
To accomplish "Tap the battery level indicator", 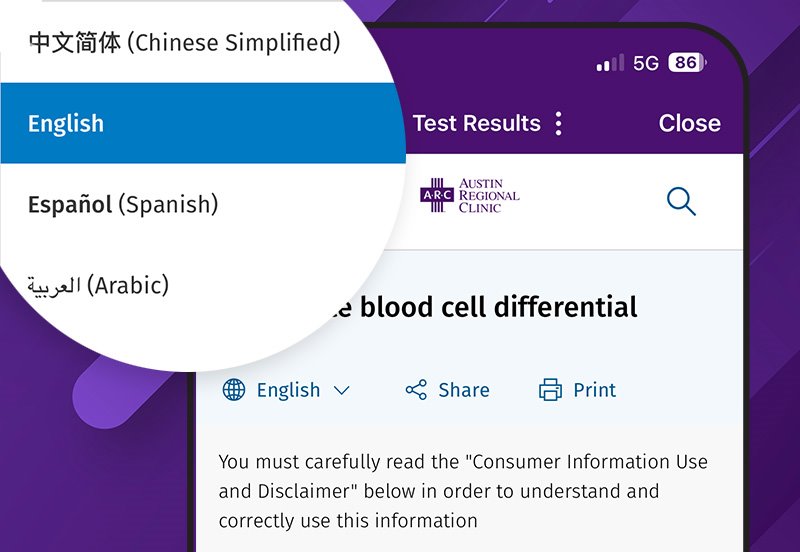I will pyautogui.click(x=686, y=63).
